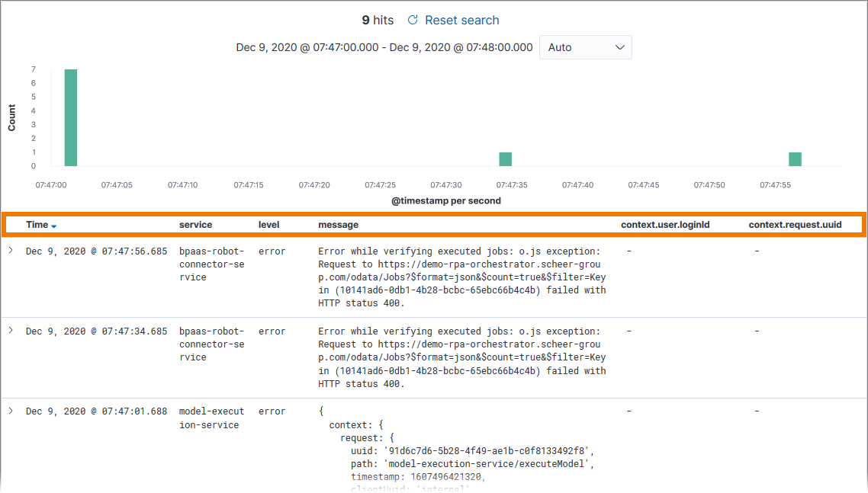This screenshot has width=868, height=493.
Task: Click the refresh icon beside Reset search
Action: [x=413, y=20]
